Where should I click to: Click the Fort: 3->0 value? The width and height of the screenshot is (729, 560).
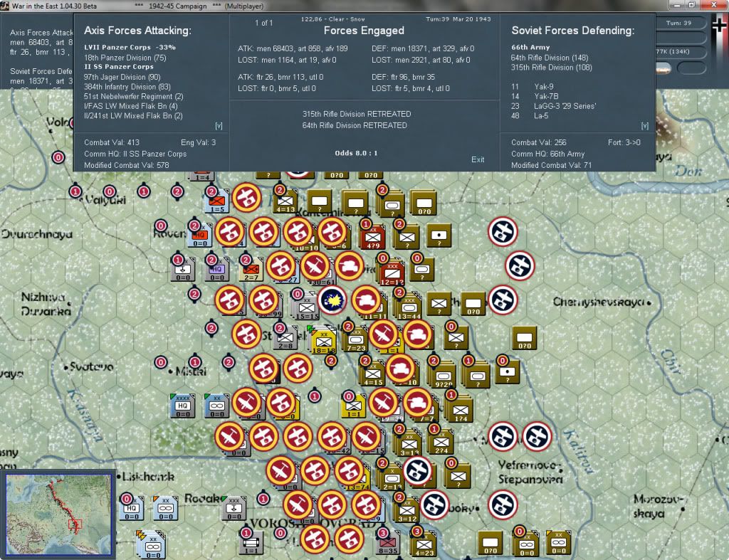click(624, 142)
